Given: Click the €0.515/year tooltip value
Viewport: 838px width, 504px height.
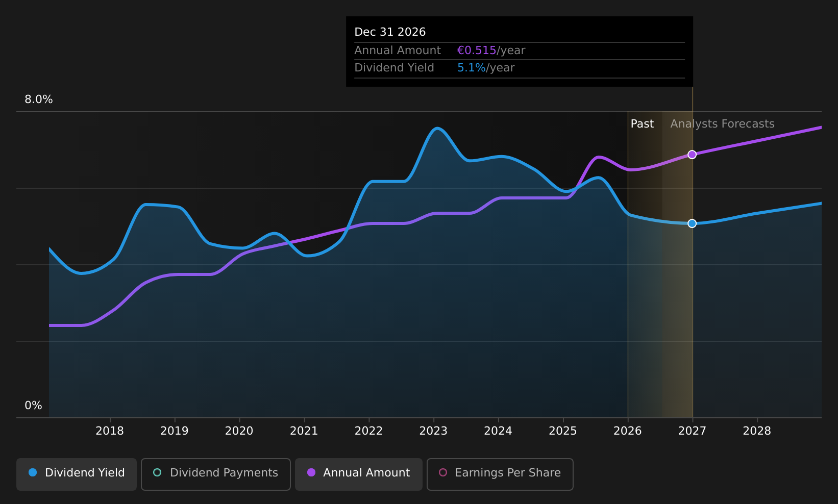Looking at the screenshot, I should pos(491,51).
